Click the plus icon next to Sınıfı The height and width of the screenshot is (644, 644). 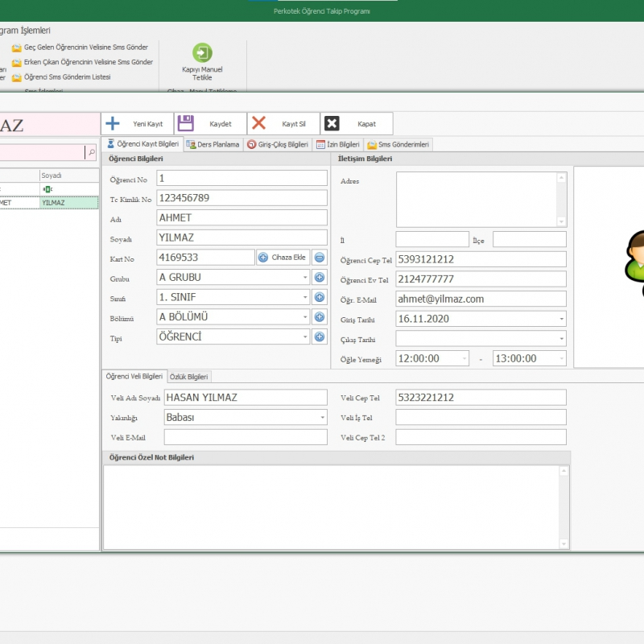pyautogui.click(x=320, y=297)
